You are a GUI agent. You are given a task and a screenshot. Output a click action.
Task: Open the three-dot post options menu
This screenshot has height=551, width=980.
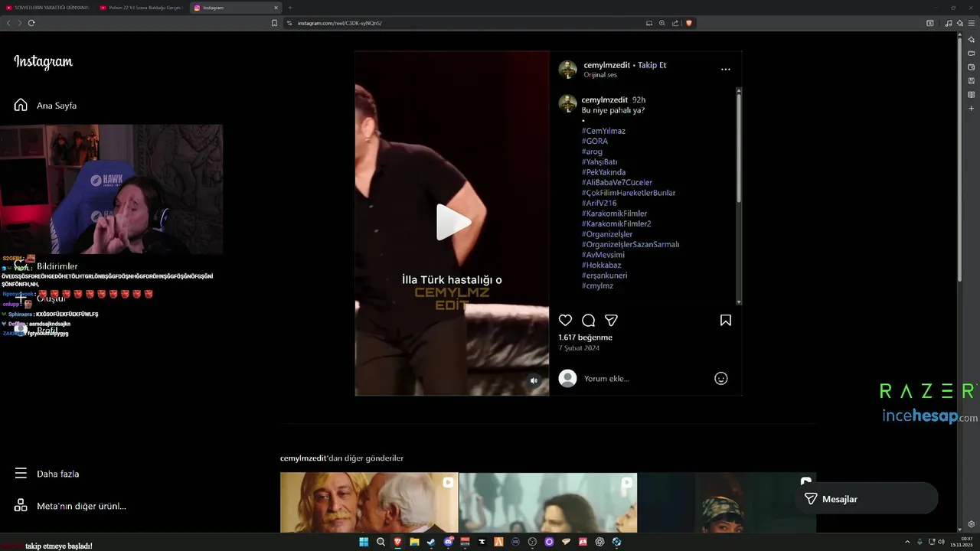tap(725, 69)
